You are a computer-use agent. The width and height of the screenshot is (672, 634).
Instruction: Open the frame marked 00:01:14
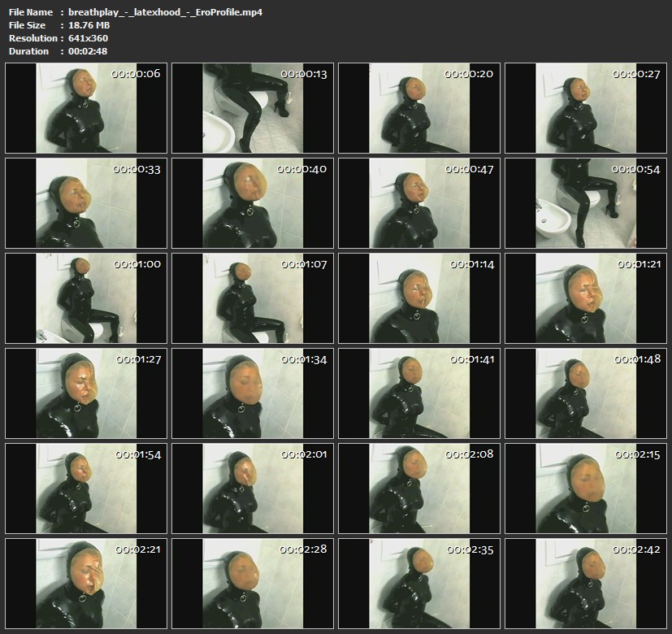418,298
